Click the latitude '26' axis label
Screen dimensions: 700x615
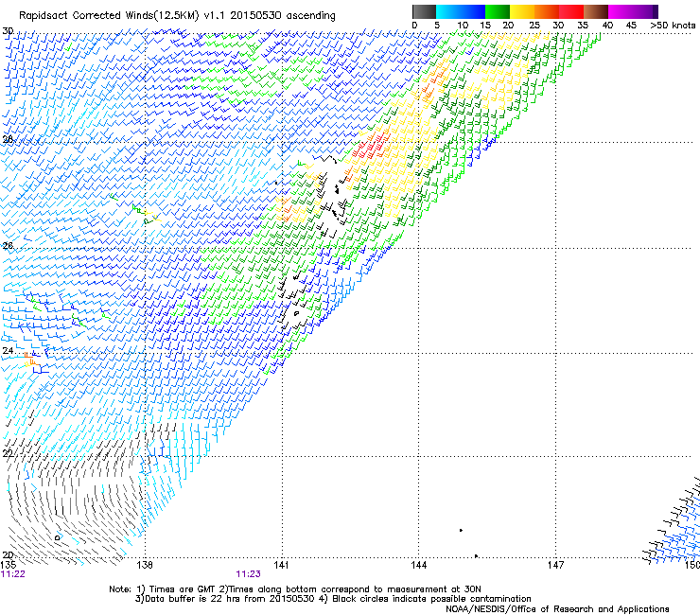(8, 245)
